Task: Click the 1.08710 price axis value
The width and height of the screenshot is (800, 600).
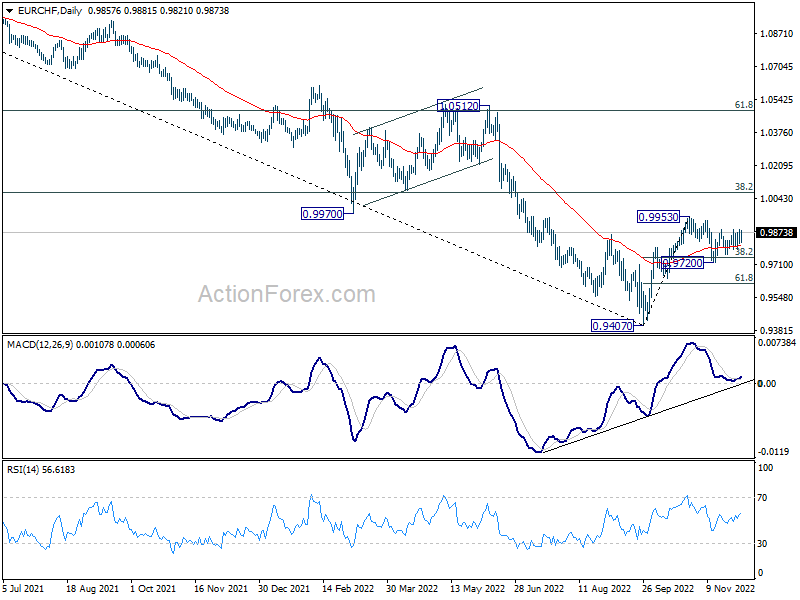Action: 777,34
